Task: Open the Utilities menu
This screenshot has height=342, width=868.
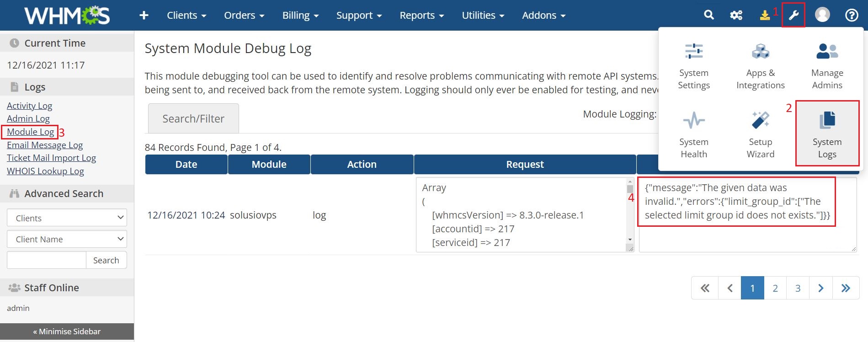Action: point(483,16)
